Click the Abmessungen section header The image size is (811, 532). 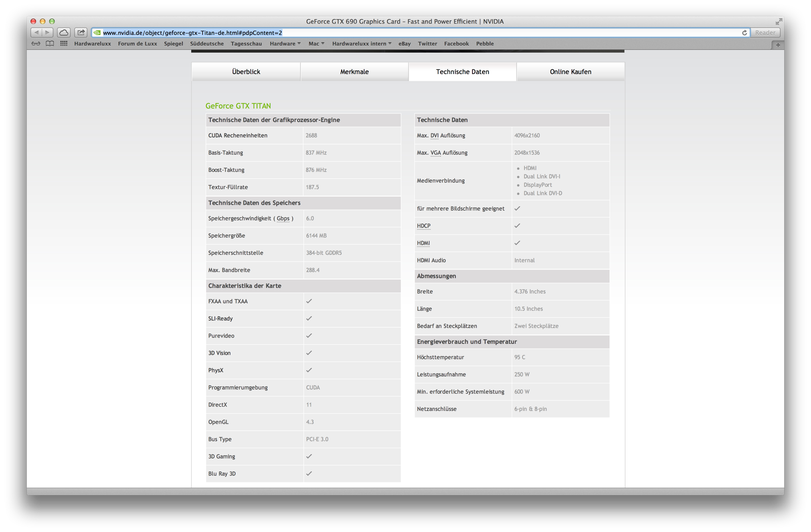tap(512, 276)
